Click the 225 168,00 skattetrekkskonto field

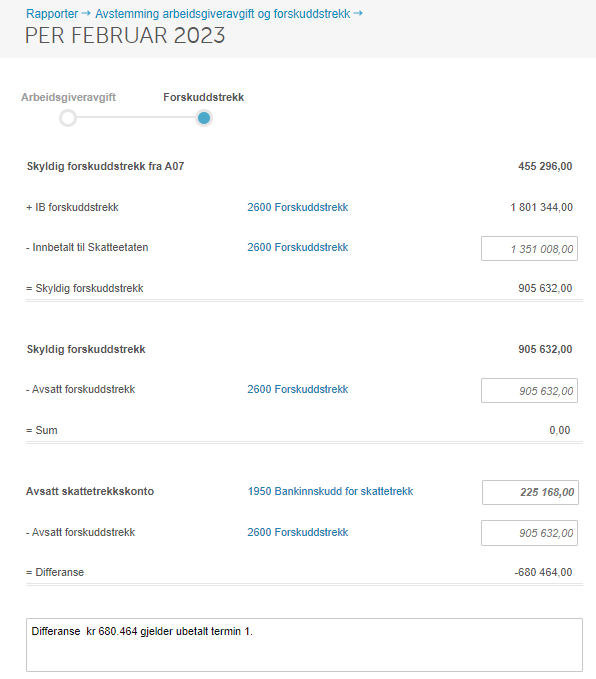(x=530, y=492)
